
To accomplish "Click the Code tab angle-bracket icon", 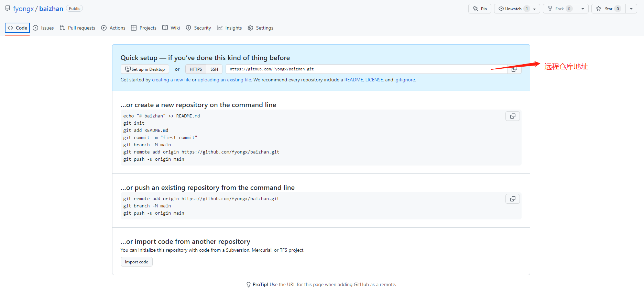I will coord(10,28).
